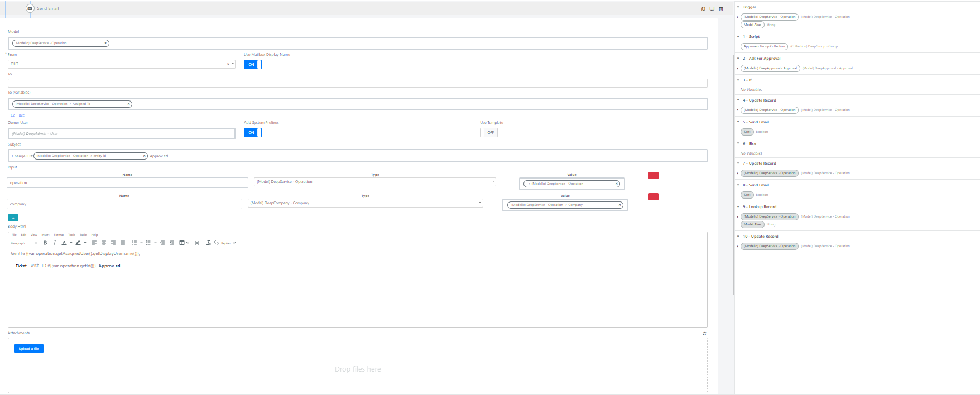
Task: Clear formatting in body editor
Action: click(x=209, y=243)
